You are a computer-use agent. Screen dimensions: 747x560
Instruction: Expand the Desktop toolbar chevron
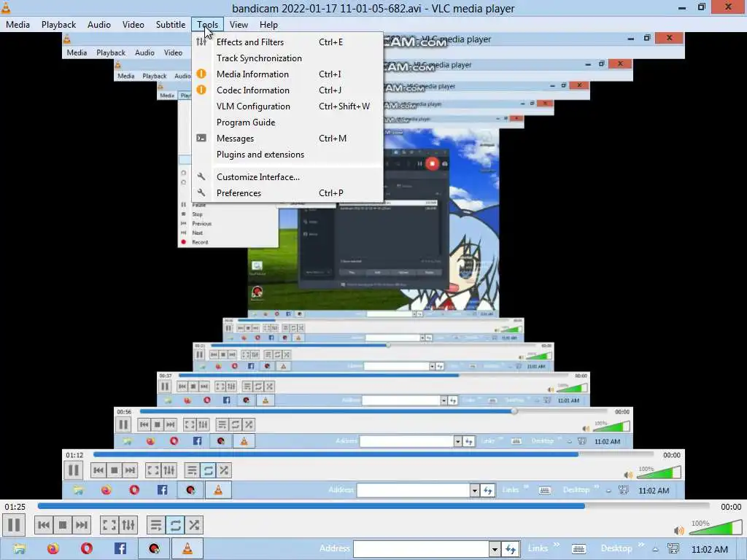coord(640,545)
